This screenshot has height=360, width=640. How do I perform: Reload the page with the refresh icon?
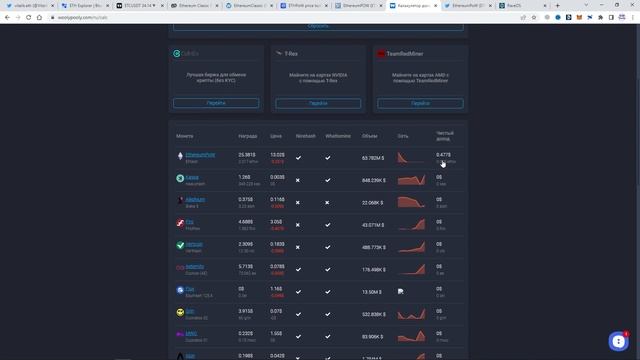click(x=29, y=18)
